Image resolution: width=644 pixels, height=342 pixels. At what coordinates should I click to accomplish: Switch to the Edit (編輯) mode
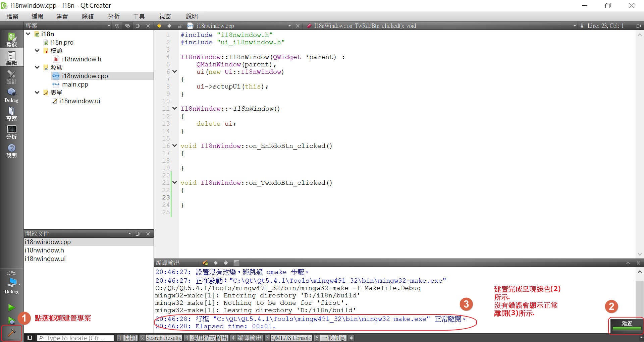(x=11, y=58)
